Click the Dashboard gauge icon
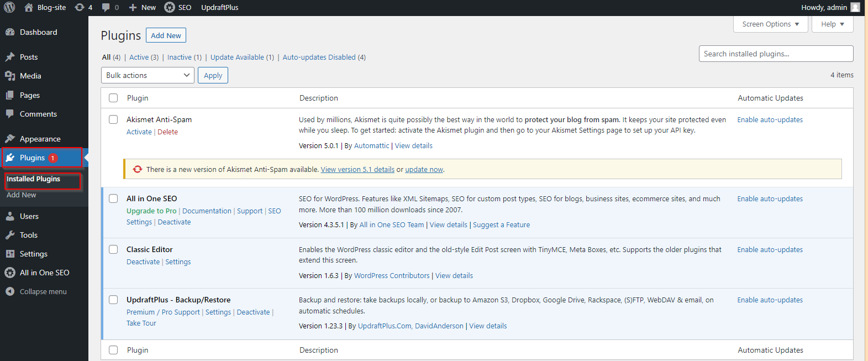868x361 pixels. [10, 32]
